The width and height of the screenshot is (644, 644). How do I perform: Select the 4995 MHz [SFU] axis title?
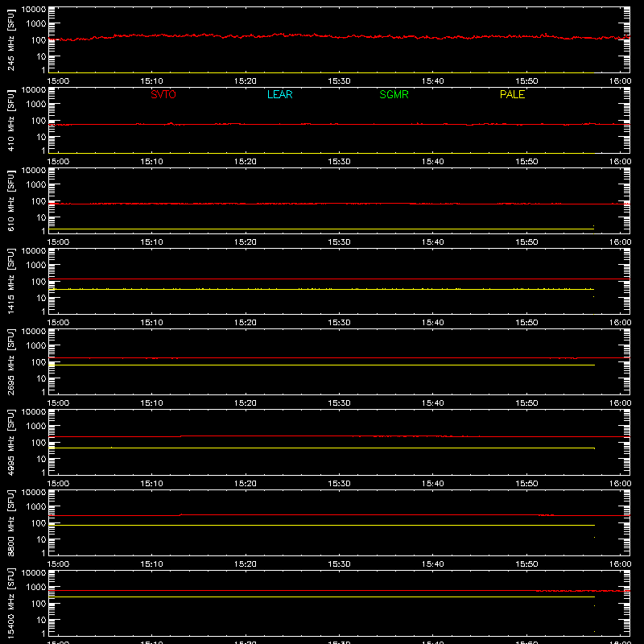point(10,442)
